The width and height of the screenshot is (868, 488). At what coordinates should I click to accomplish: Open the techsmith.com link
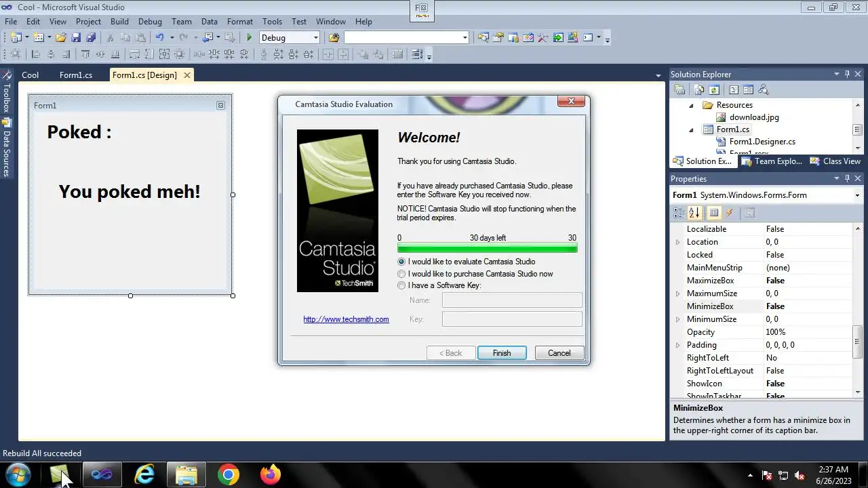click(346, 319)
